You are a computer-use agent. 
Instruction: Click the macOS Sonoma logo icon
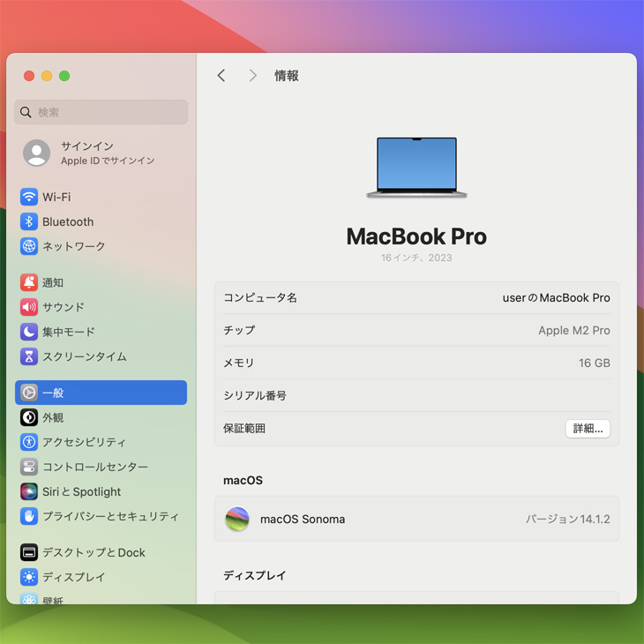pos(237,519)
